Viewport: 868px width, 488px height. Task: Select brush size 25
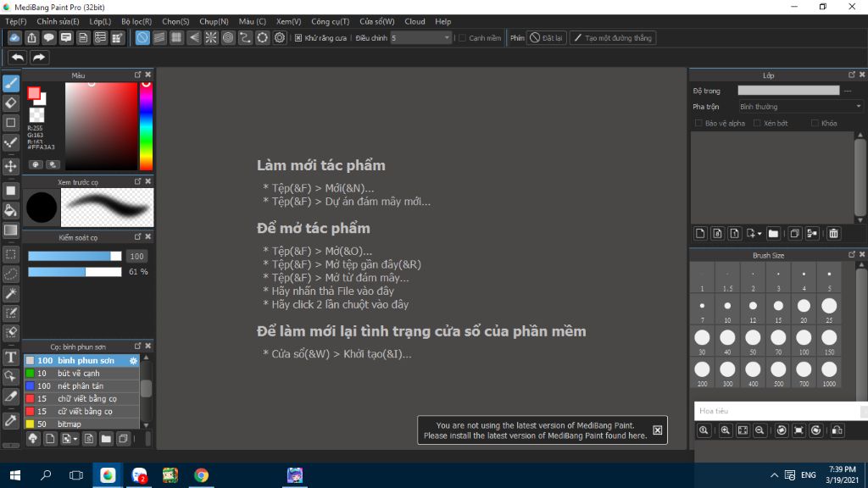coord(829,309)
